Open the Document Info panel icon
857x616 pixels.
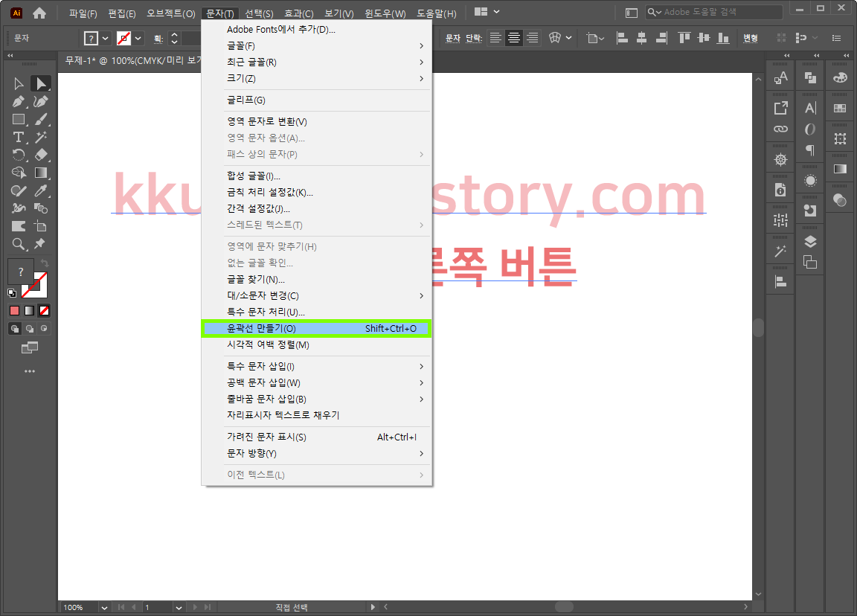tap(780, 190)
